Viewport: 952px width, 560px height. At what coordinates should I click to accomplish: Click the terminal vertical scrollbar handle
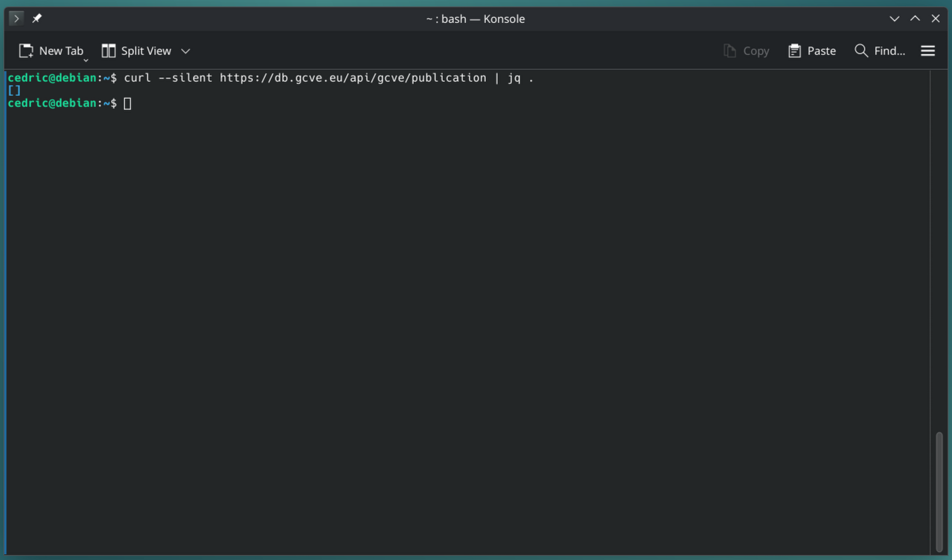pyautogui.click(x=939, y=491)
